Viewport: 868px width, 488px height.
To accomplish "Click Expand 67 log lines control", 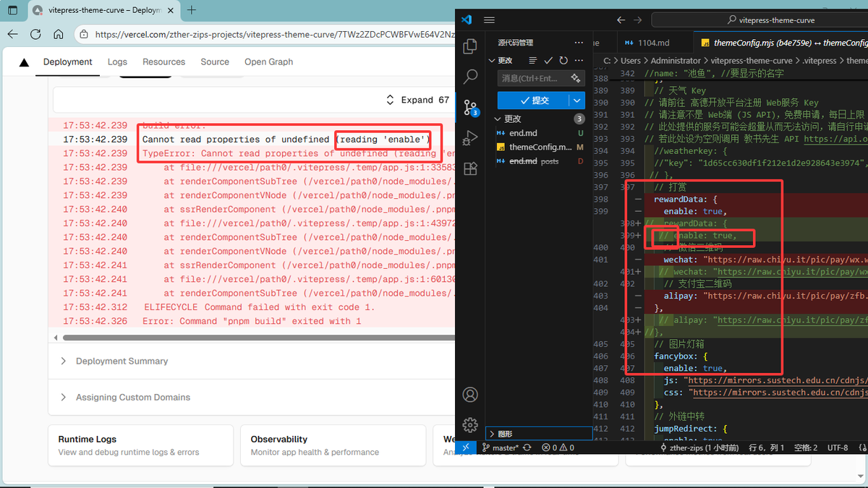I will pyautogui.click(x=417, y=100).
